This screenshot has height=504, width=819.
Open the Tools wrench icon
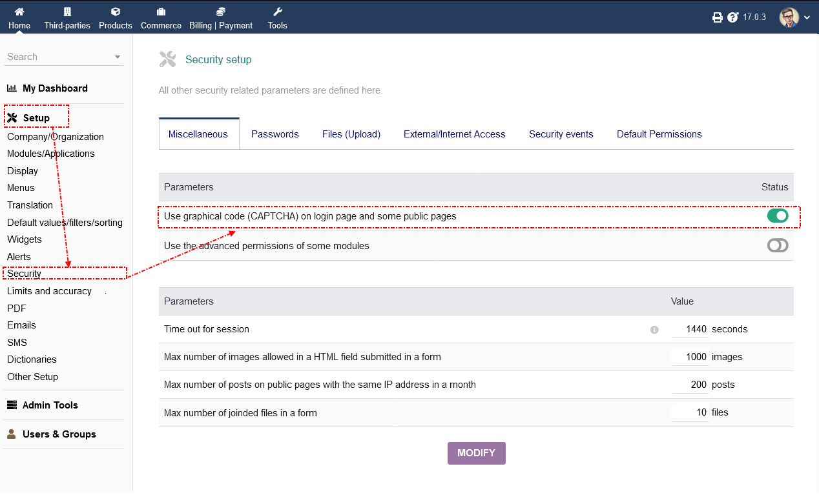278,12
